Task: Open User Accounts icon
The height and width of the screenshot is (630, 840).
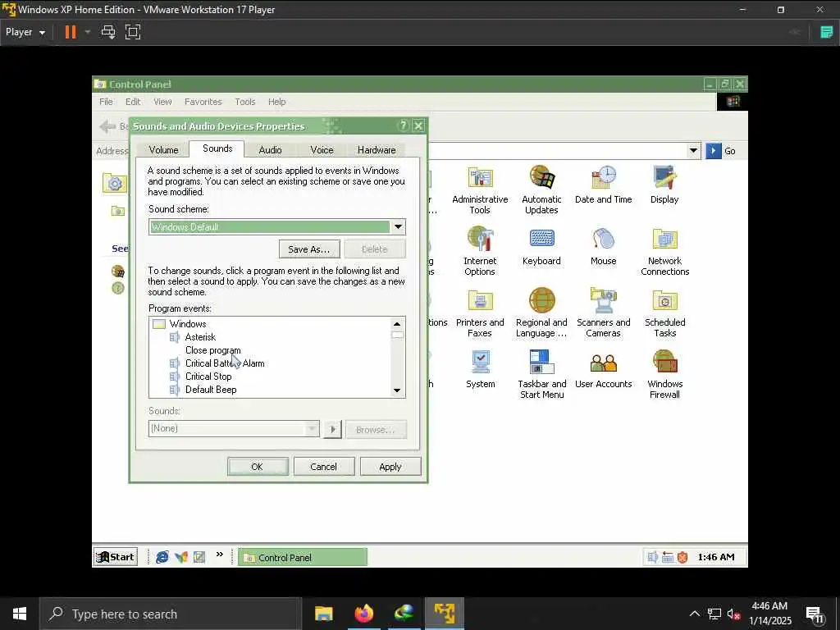Action: pyautogui.click(x=603, y=369)
